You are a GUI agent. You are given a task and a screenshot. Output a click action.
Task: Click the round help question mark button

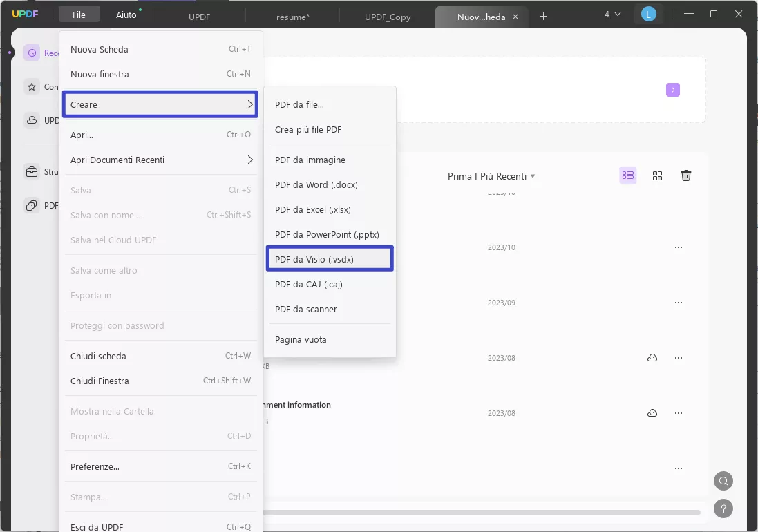723,509
